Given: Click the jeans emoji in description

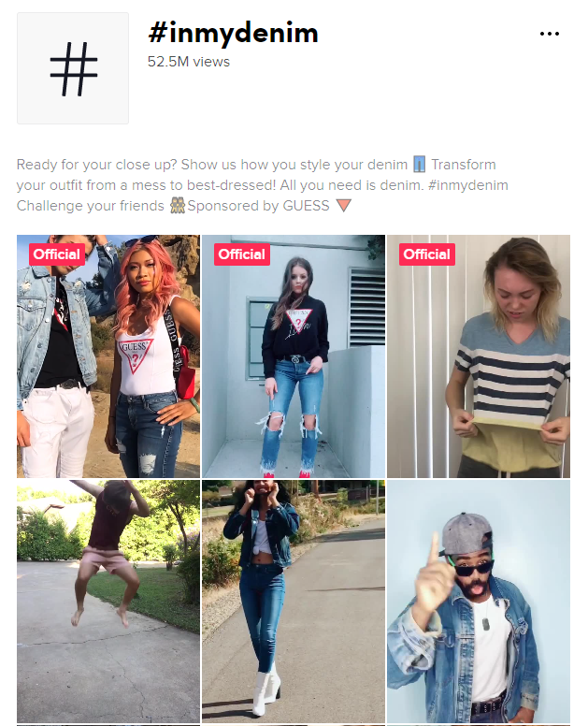Looking at the screenshot, I should (x=419, y=165).
